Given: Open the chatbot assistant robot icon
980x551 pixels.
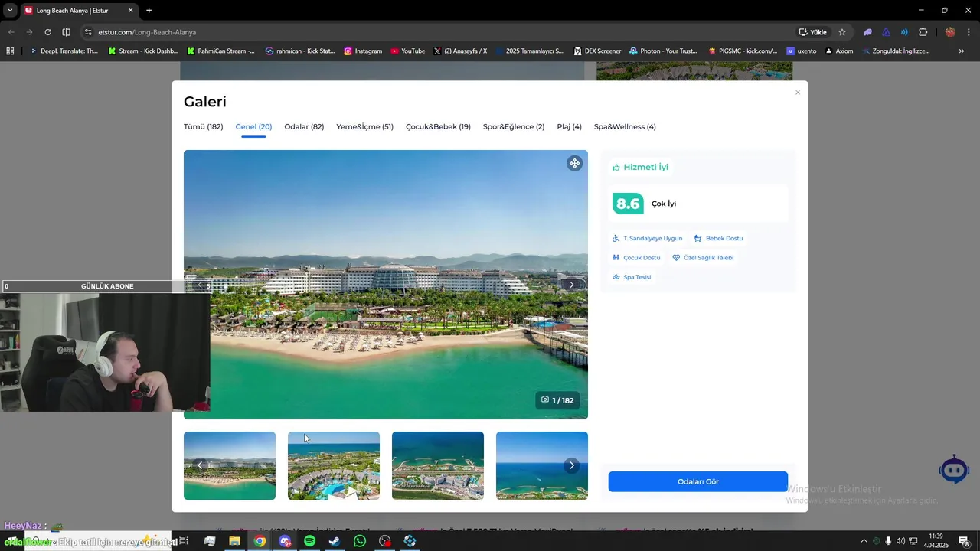Looking at the screenshot, I should point(954,470).
